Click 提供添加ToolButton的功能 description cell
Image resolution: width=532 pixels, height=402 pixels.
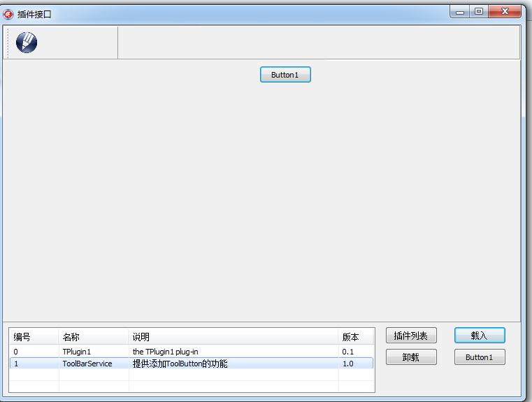pos(180,364)
